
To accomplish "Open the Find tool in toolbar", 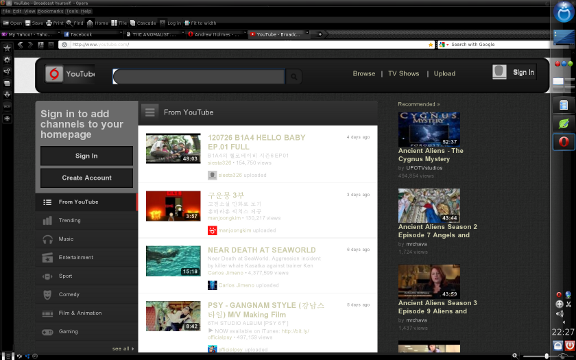I will pyautogui.click(x=75, y=23).
